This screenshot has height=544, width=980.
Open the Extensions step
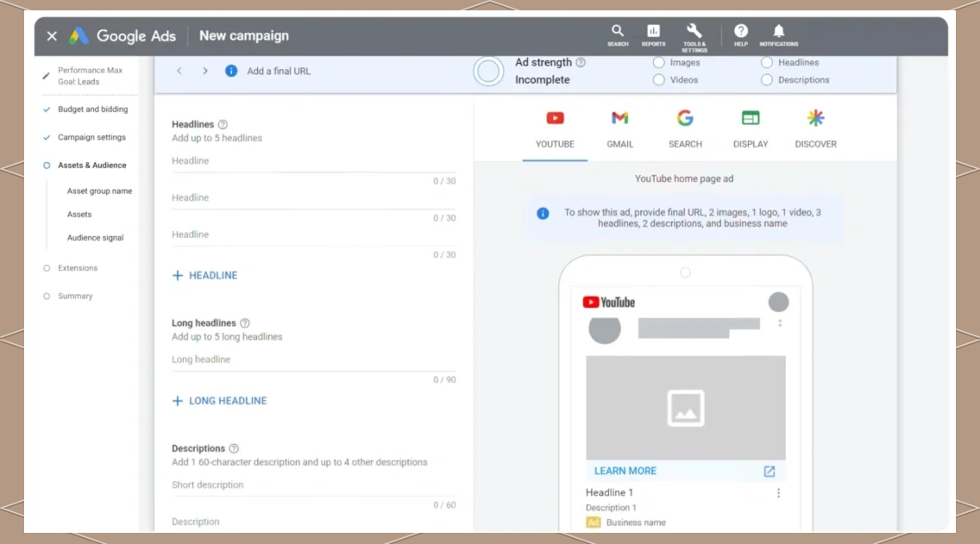(x=78, y=268)
